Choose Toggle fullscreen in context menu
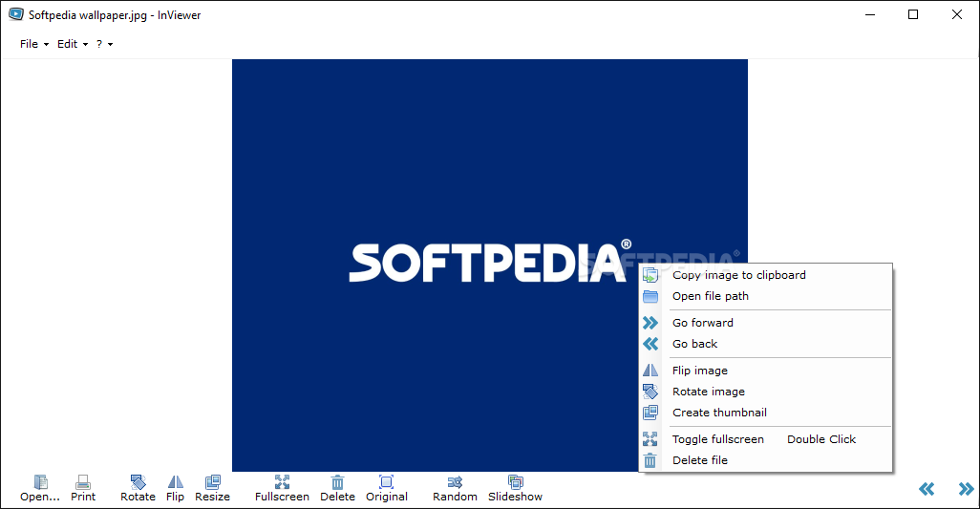The image size is (980, 509). [767, 439]
